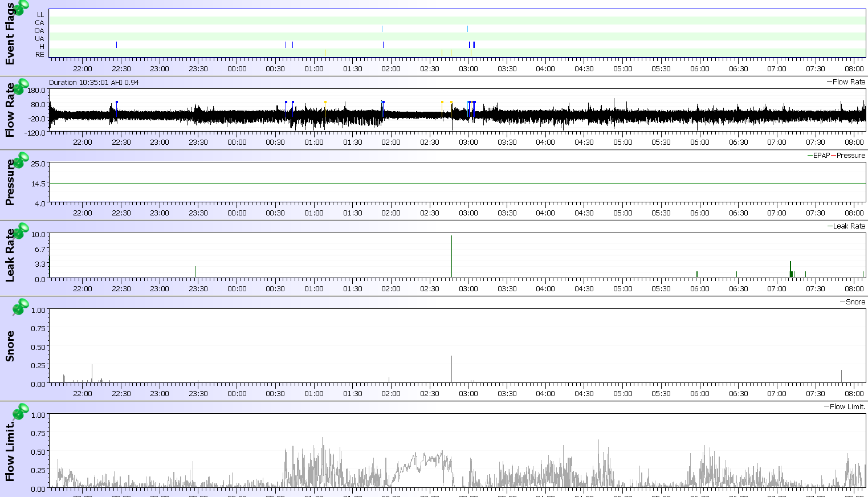The height and width of the screenshot is (497, 868).
Task: Click the UA row label in Event Flags
Action: (x=39, y=39)
